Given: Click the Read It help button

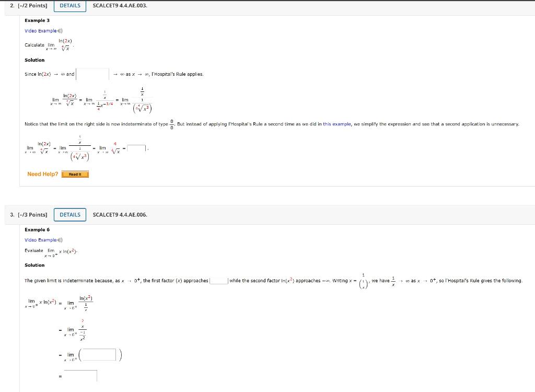Looking at the screenshot, I should pos(75,174).
